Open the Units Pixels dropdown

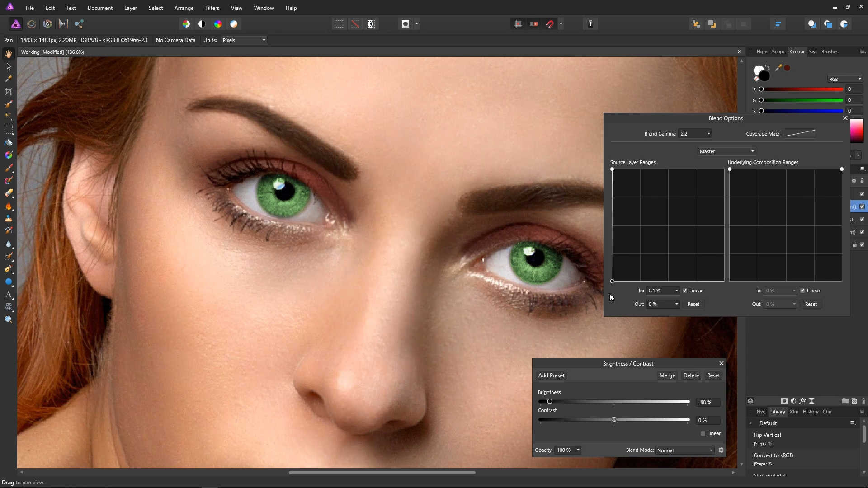(x=244, y=40)
